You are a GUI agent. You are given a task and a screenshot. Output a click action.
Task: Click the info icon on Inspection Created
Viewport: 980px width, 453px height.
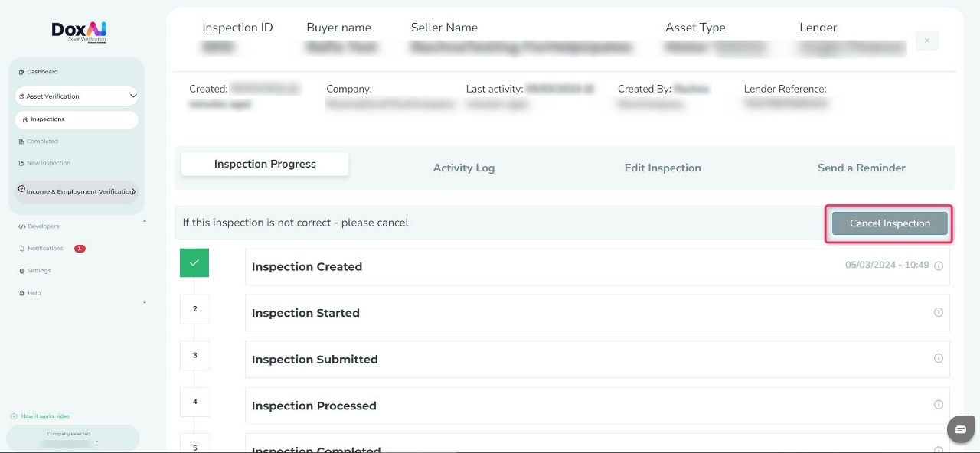tap(939, 266)
